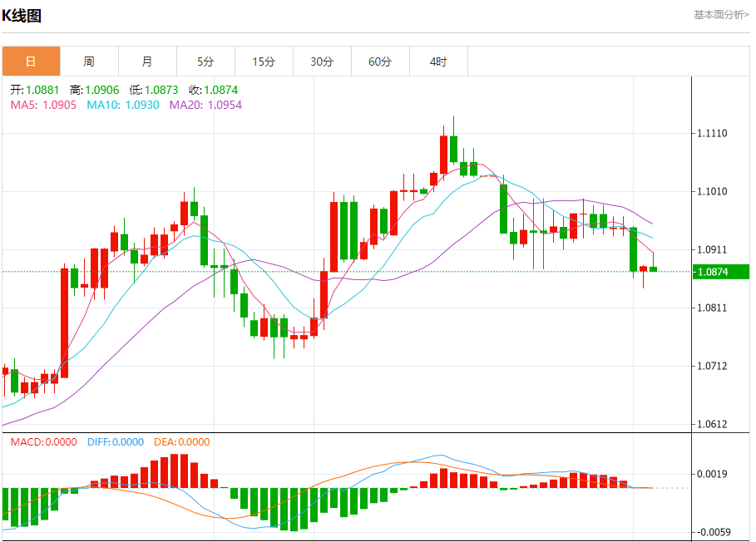
Task: Open the 15分 interval tab
Action: (264, 62)
